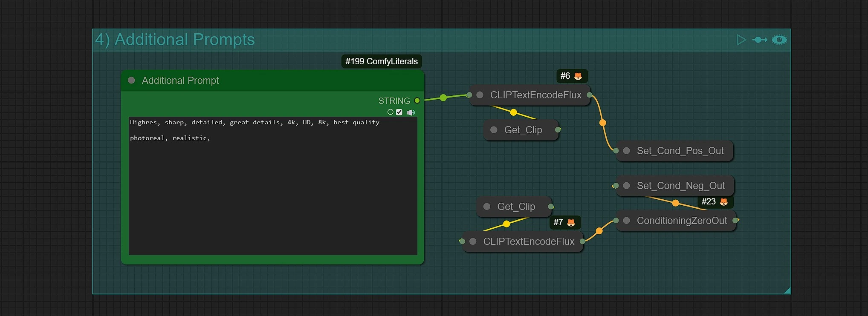This screenshot has width=868, height=316.
Task: Select the ConditioningZeroOut node title
Action: 682,221
